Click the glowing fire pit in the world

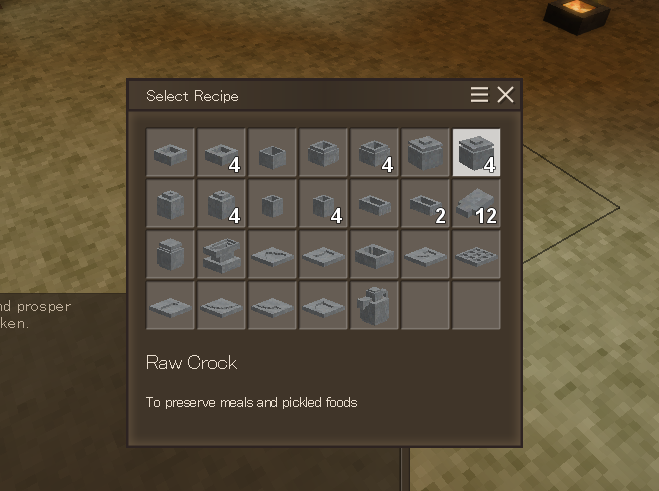coord(576,15)
